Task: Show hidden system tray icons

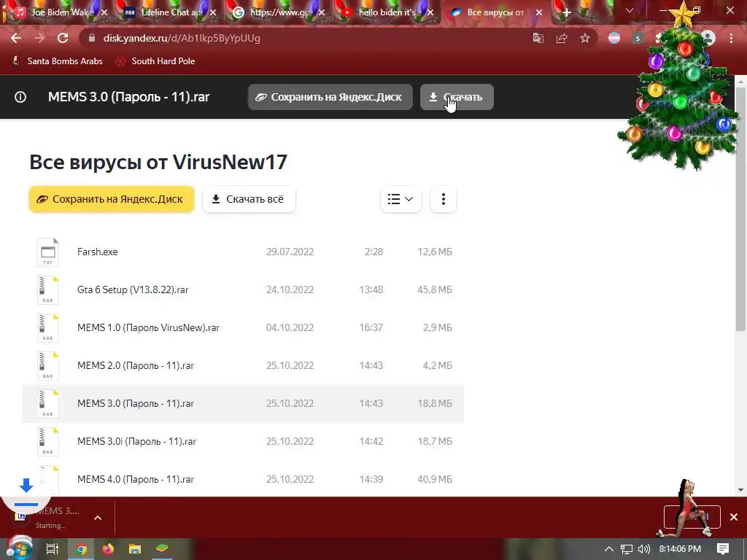Action: tap(608, 549)
